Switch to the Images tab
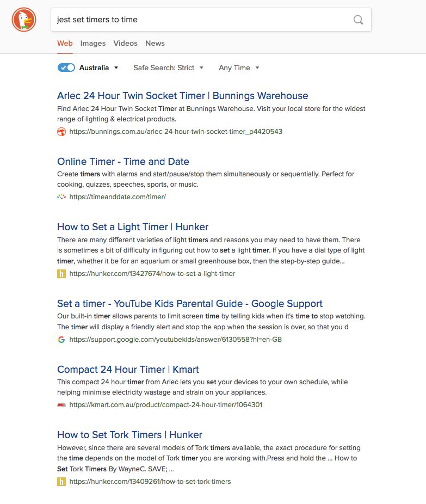426x504 pixels. (93, 43)
